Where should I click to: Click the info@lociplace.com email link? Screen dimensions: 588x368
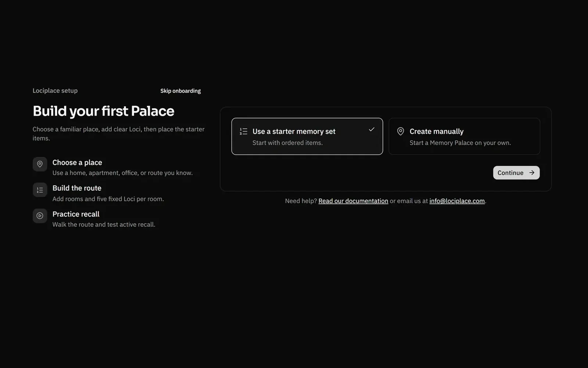(x=457, y=201)
